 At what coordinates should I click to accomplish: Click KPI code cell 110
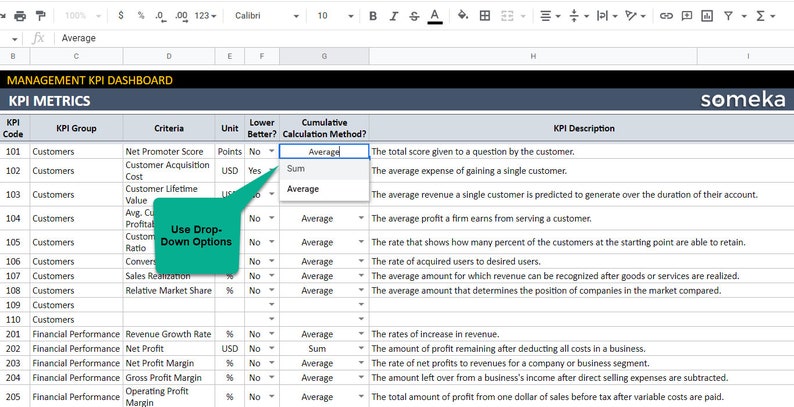pyautogui.click(x=13, y=319)
